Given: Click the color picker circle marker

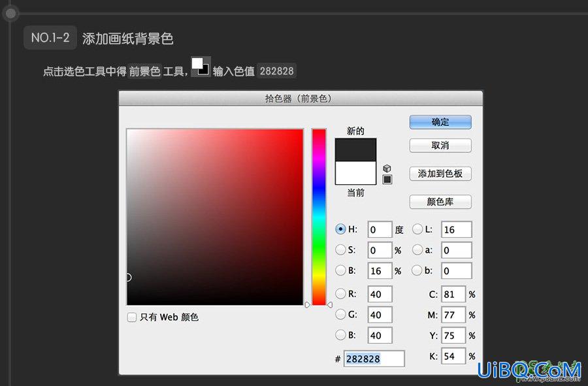Looking at the screenshot, I should (x=128, y=278).
